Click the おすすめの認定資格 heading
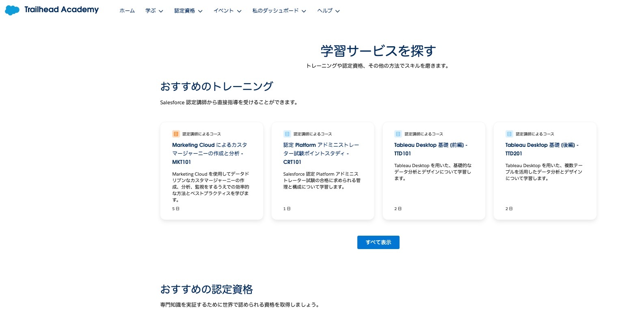The image size is (644, 316). [x=207, y=289]
